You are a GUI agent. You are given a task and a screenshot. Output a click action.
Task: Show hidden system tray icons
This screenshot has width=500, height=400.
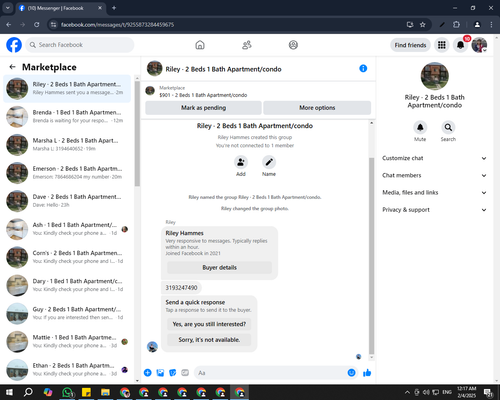[x=407, y=392]
